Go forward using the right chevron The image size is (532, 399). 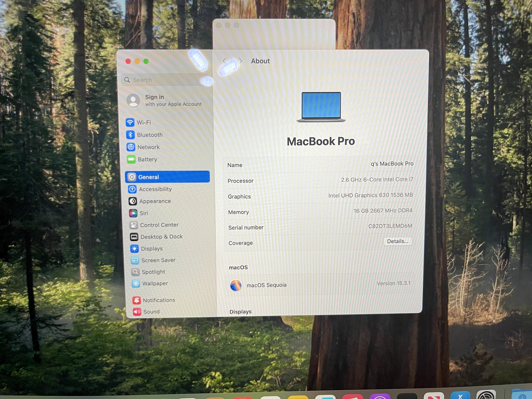(x=240, y=61)
